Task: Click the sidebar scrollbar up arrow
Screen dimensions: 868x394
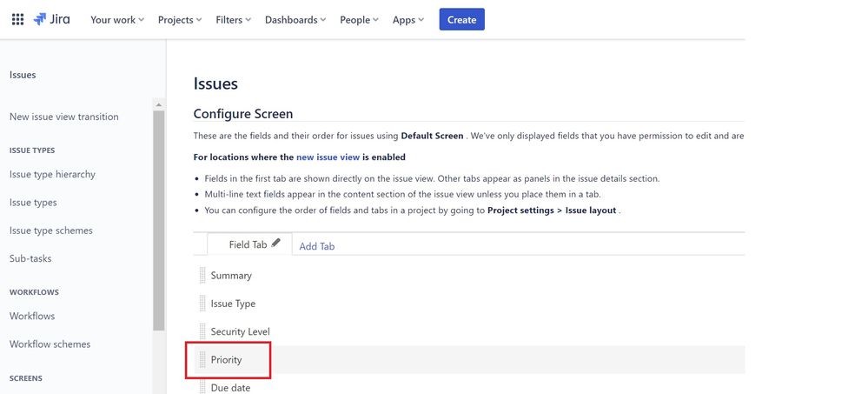Action: point(159,104)
